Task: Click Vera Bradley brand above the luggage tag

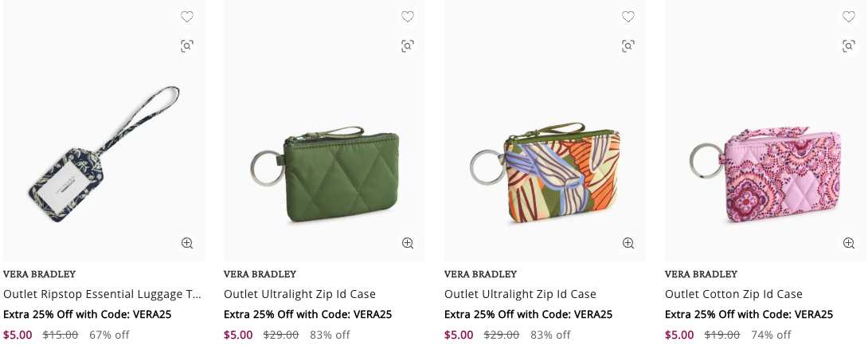Action: 39,274
